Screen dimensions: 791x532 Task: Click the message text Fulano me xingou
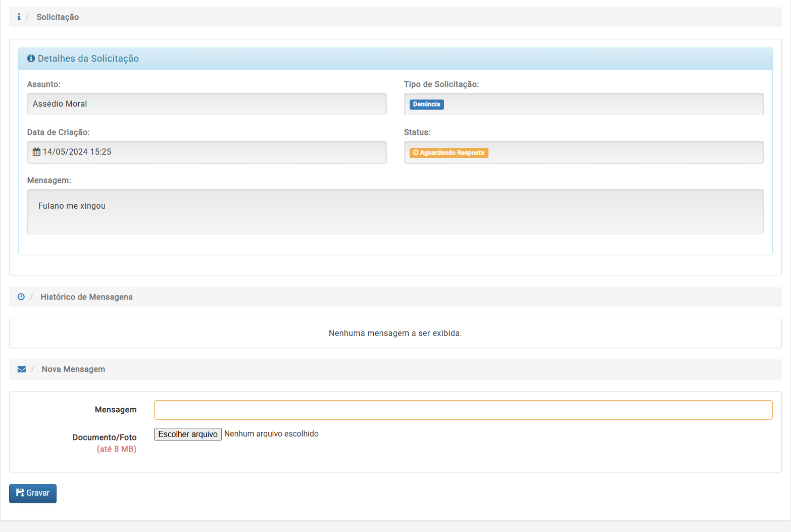pyautogui.click(x=72, y=206)
